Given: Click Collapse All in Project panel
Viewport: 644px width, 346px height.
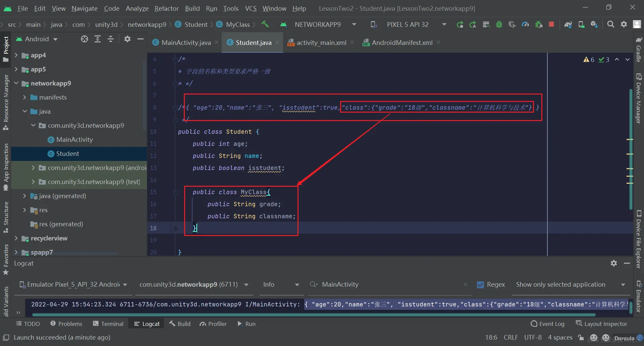Looking at the screenshot, I should pos(111,39).
